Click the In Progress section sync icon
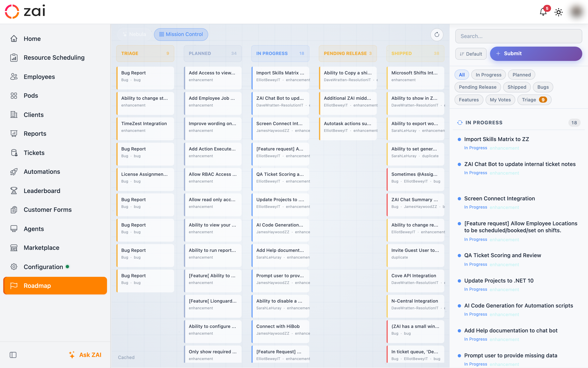The height and width of the screenshot is (368, 588). click(x=460, y=123)
